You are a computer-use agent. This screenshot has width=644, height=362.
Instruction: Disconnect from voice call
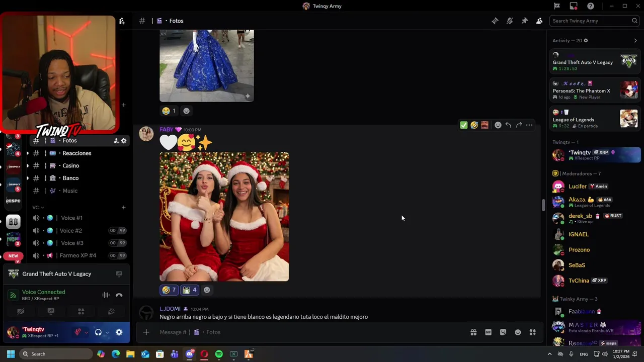(x=119, y=295)
